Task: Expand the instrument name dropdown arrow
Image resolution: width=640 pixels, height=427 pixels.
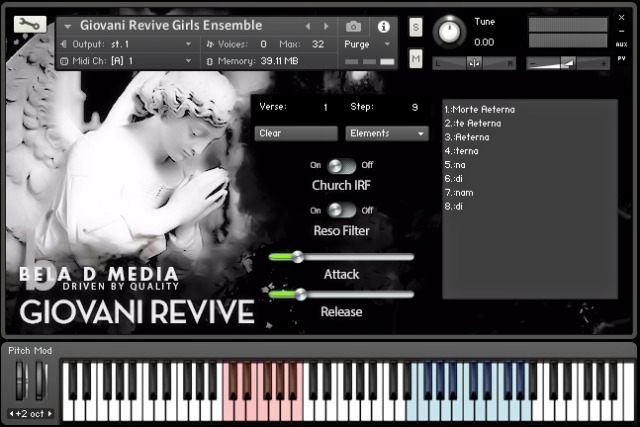Action: [x=68, y=27]
